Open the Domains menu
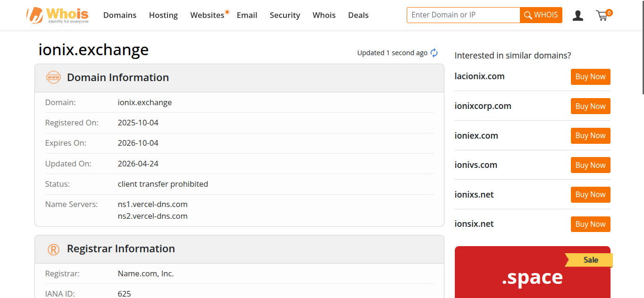644x298 pixels. (x=120, y=15)
